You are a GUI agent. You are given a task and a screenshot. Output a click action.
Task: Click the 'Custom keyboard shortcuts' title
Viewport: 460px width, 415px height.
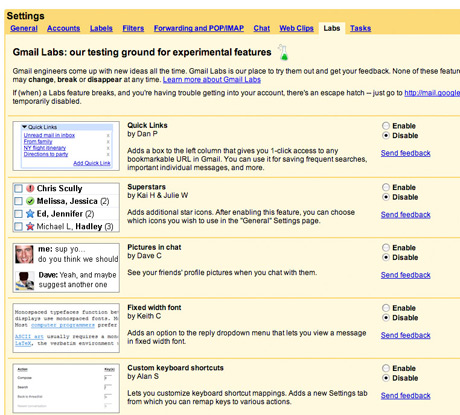[x=175, y=368]
